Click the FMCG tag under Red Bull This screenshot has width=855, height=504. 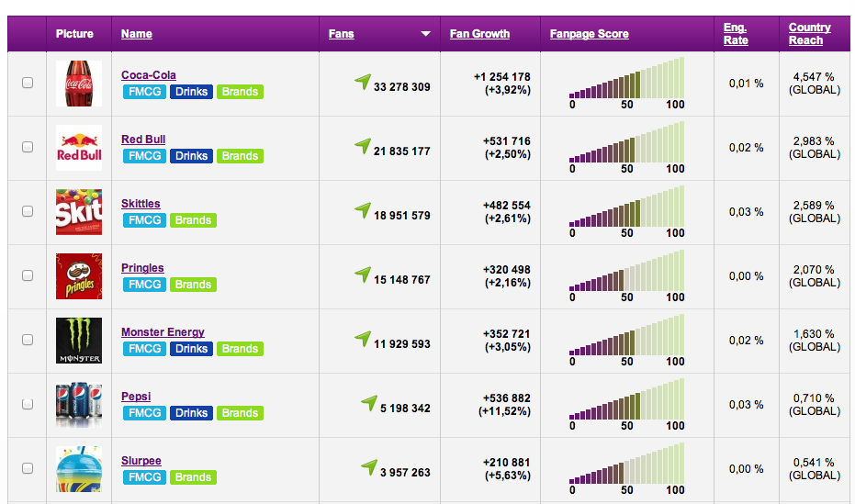coord(144,156)
